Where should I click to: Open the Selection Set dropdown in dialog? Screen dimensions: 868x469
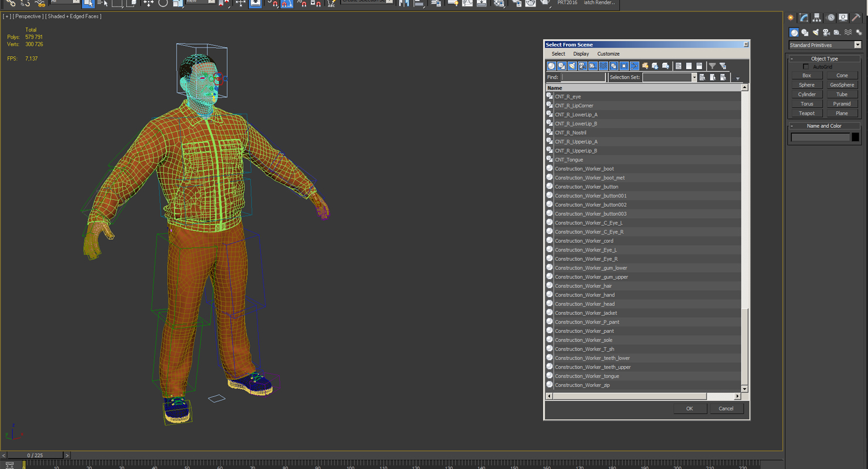tap(694, 77)
